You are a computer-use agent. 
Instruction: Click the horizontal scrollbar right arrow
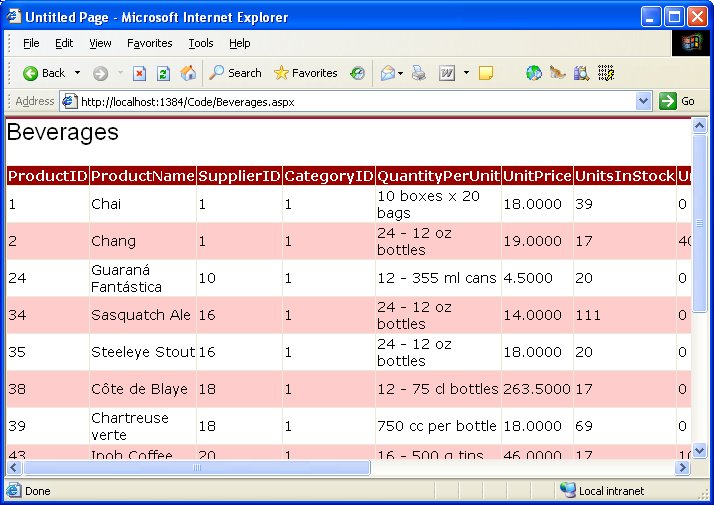(682, 467)
